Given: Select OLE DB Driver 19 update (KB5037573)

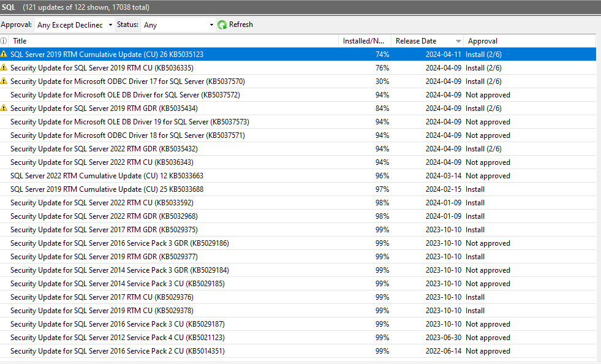Looking at the screenshot, I should click(298, 121).
